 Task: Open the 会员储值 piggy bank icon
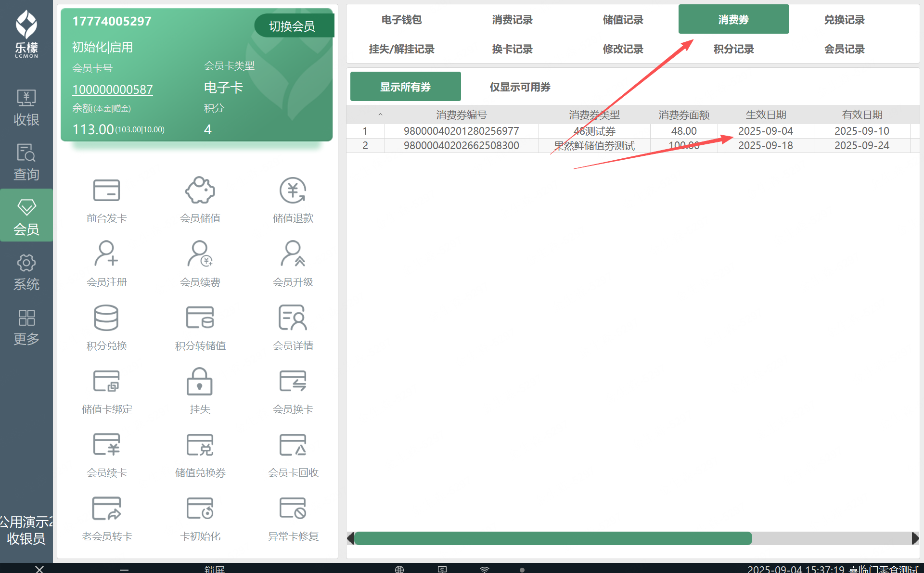tap(200, 191)
